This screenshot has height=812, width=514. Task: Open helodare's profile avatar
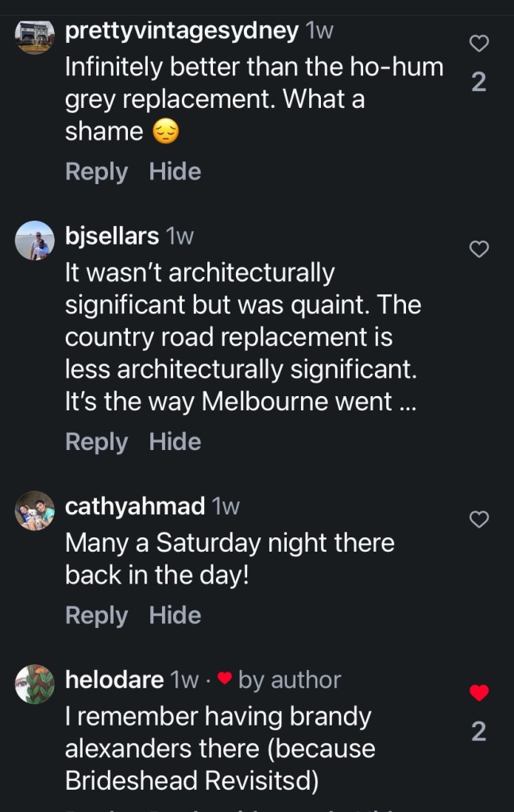pos(35,684)
